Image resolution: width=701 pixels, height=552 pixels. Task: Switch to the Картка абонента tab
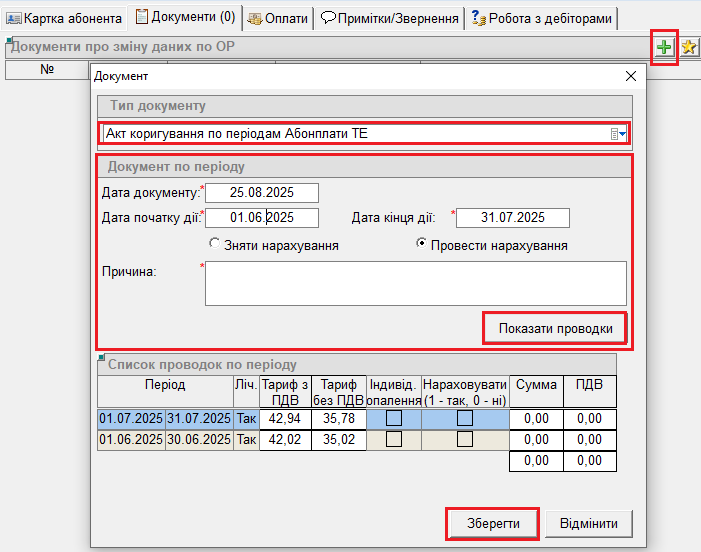[65, 18]
